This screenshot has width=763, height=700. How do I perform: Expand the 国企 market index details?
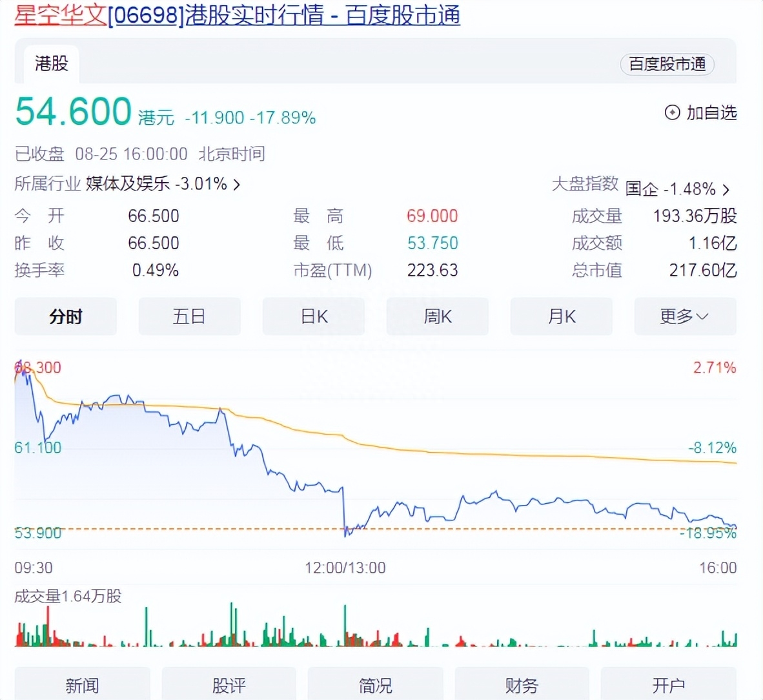tap(673, 189)
